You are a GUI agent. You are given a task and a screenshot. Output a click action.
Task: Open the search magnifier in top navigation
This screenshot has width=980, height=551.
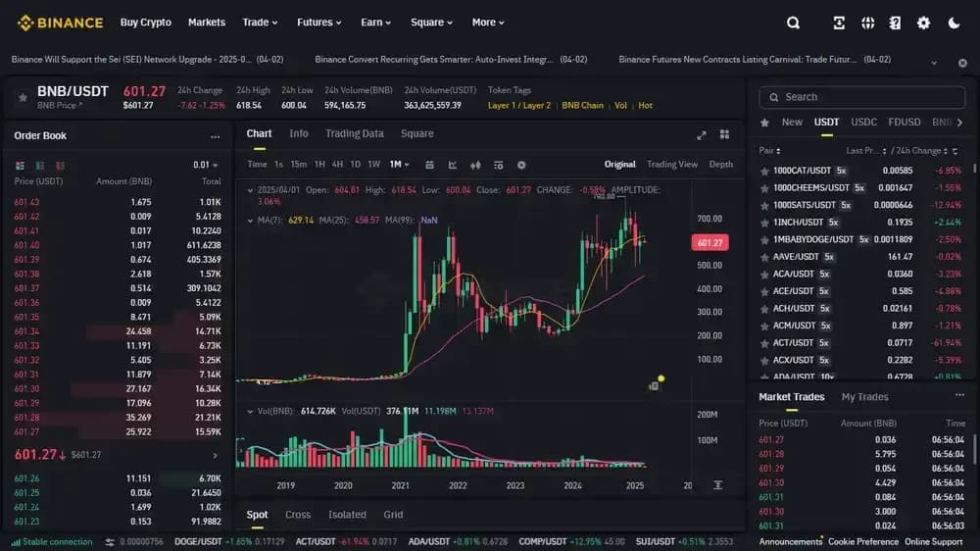[x=793, y=23]
